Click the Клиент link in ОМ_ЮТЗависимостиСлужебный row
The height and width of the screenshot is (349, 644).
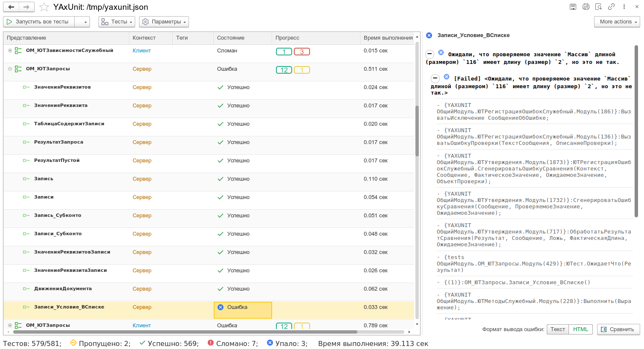click(x=142, y=51)
